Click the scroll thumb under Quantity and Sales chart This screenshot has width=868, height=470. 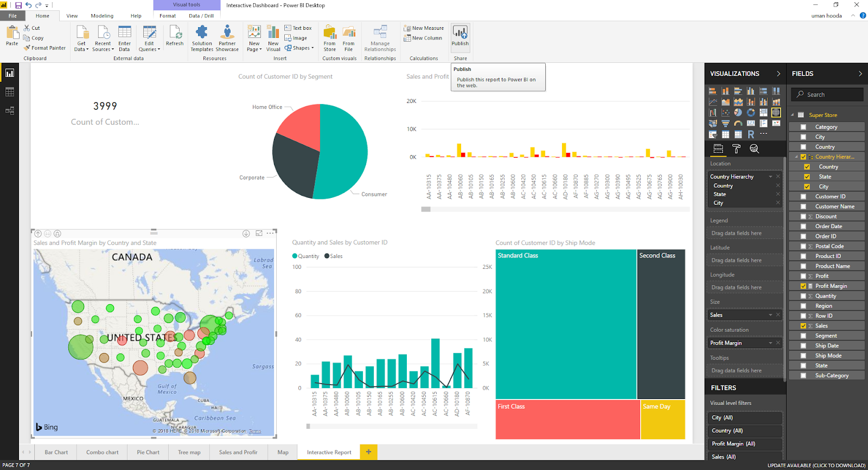click(308, 426)
